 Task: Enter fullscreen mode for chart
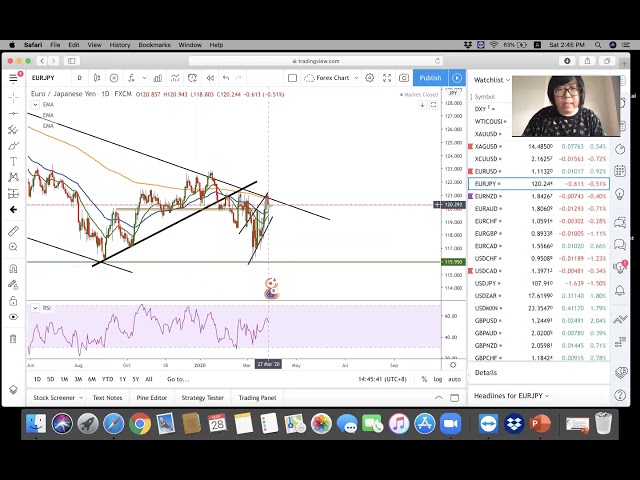[x=386, y=78]
